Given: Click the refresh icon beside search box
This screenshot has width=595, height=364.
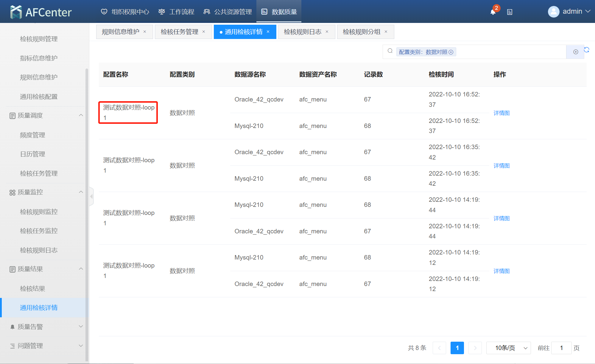Looking at the screenshot, I should pos(586,50).
